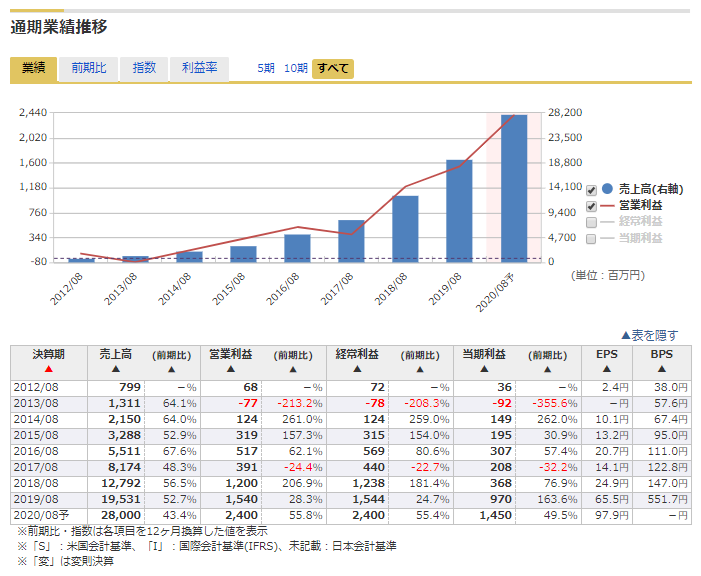Open the 指数 tab
The height and width of the screenshot is (576, 701).
144,68
